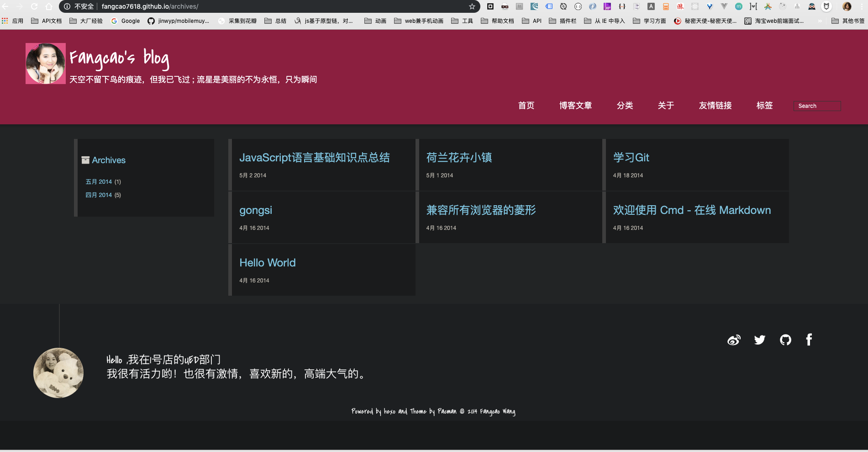Viewport: 868px width, 452px height.
Task: Open the gray Vue devtools extension
Action: (724, 6)
